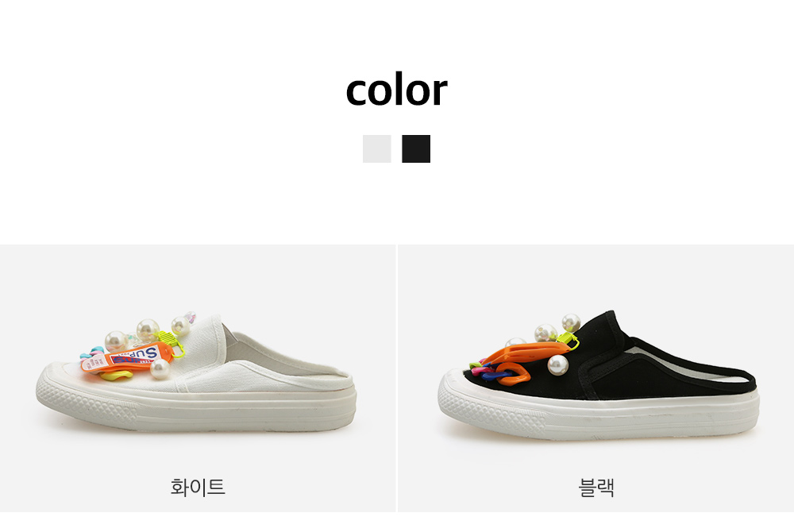This screenshot has height=532, width=794.
Task: Click orange clip charm on black shoe
Action: [528, 353]
